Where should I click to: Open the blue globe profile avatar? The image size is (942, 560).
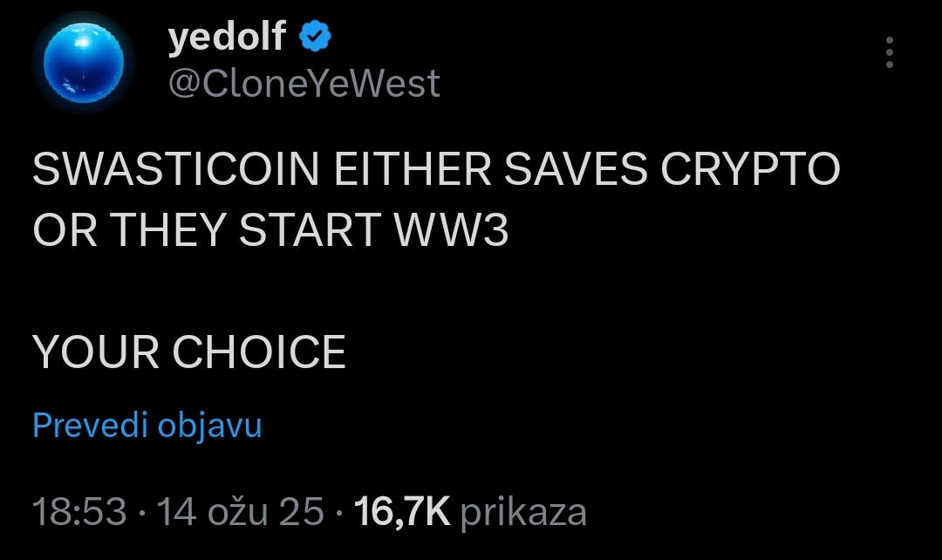click(x=84, y=64)
